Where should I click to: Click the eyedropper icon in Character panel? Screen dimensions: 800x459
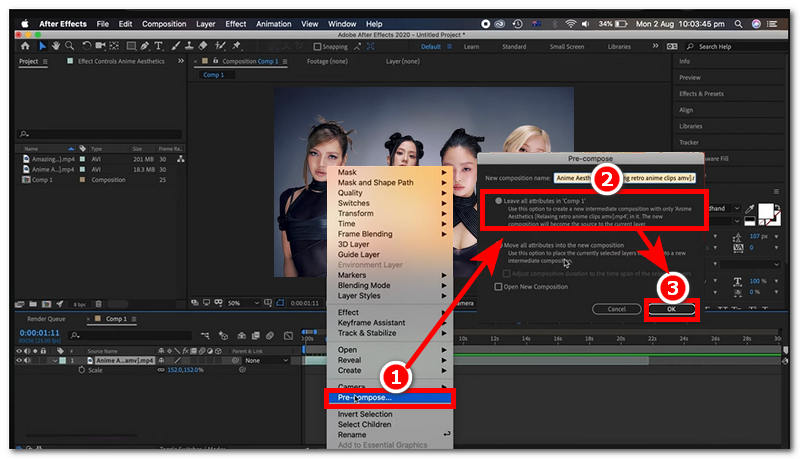click(x=748, y=207)
